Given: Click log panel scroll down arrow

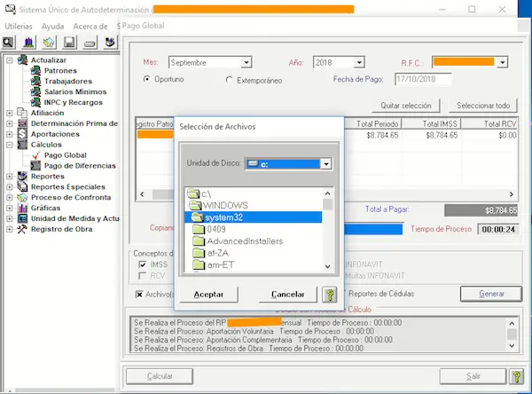Looking at the screenshot, I should pyautogui.click(x=512, y=346).
